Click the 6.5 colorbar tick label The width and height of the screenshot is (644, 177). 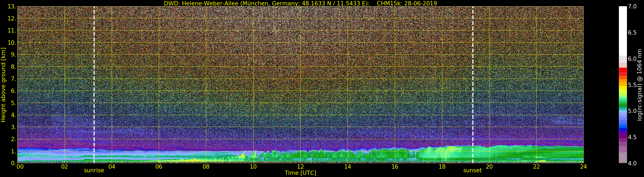(x=632, y=33)
